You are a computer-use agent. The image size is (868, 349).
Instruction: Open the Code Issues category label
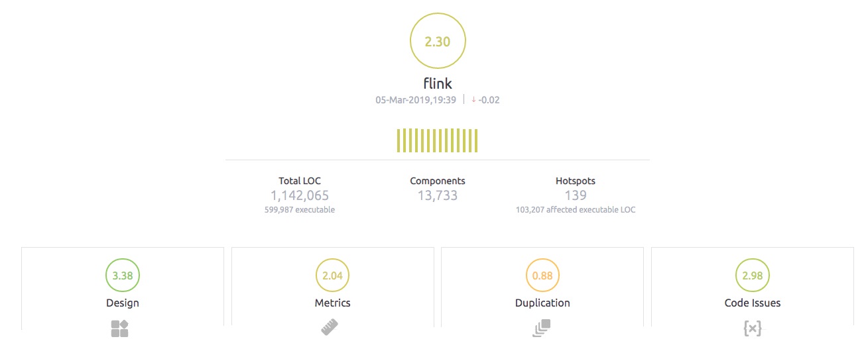point(753,303)
